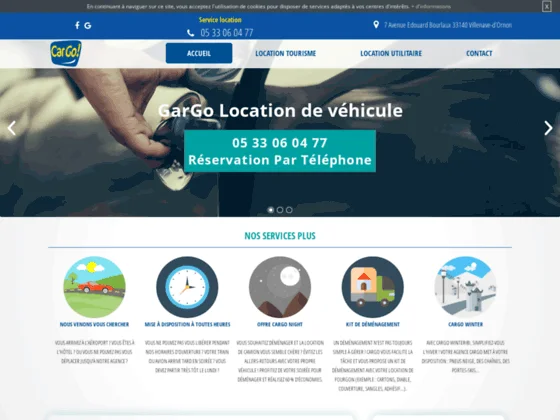Open Kit de déménagement title
The image size is (560, 420).
pyautogui.click(x=372, y=324)
